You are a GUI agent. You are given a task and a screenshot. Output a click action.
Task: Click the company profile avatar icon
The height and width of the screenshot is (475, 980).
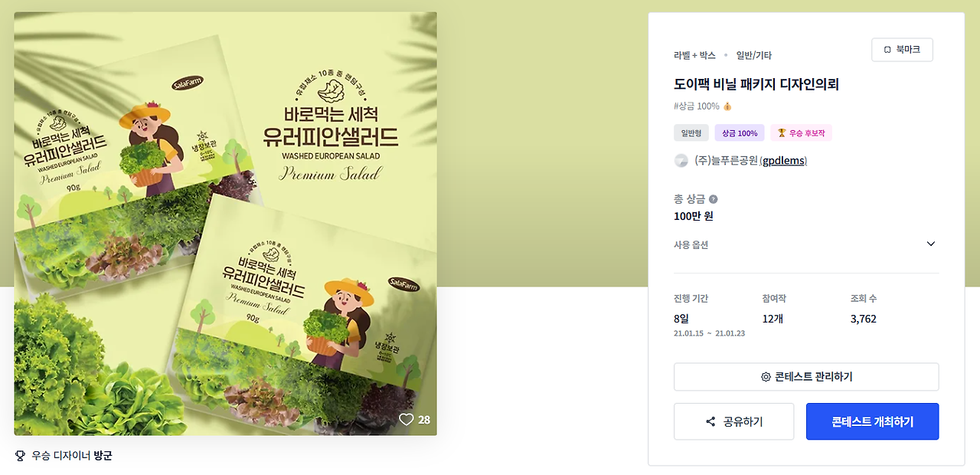pos(681,161)
